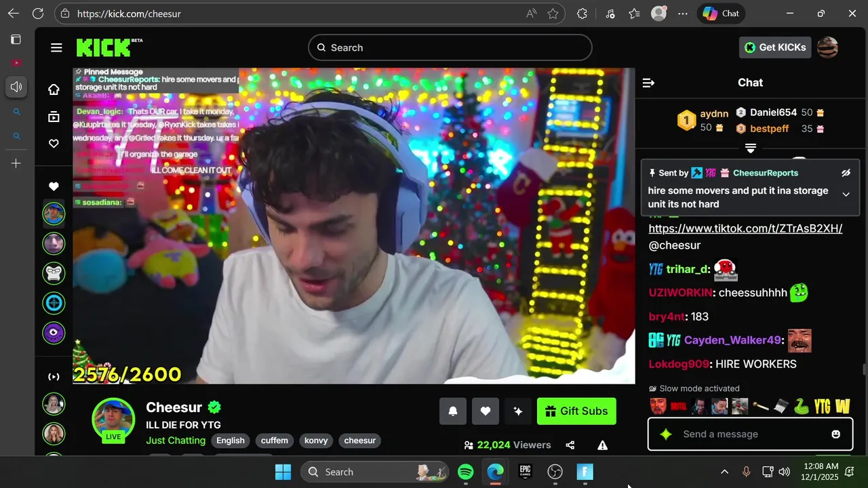Click the chat scrollbar
868x488 pixels.
[863, 369]
